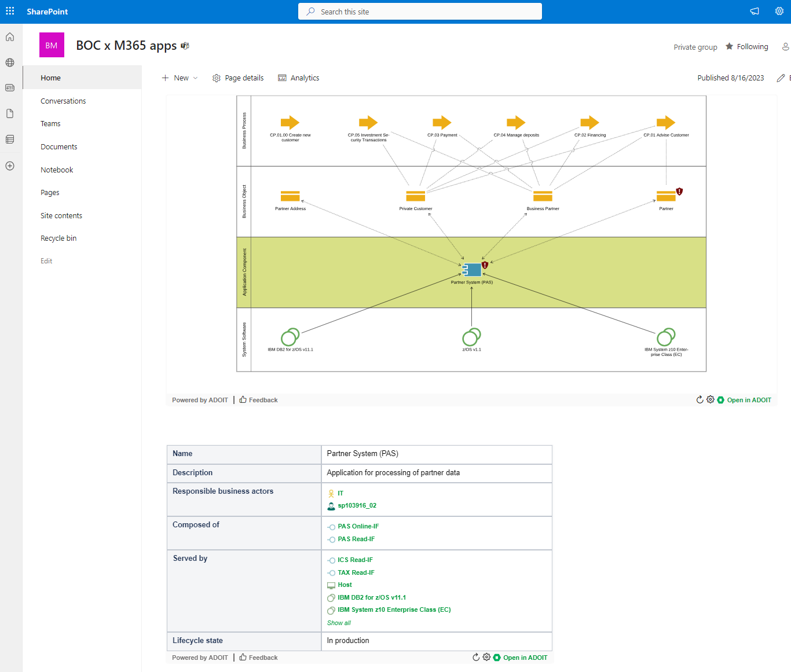Open Documents in site navigation
This screenshot has height=672, width=791.
coord(58,147)
